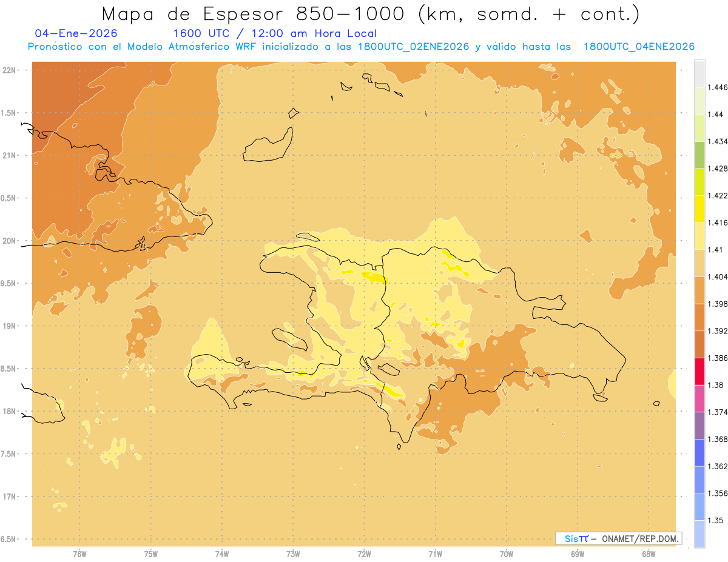Click the '17N' latitude label
Viewport: 728px width, 562px height.
[9, 497]
